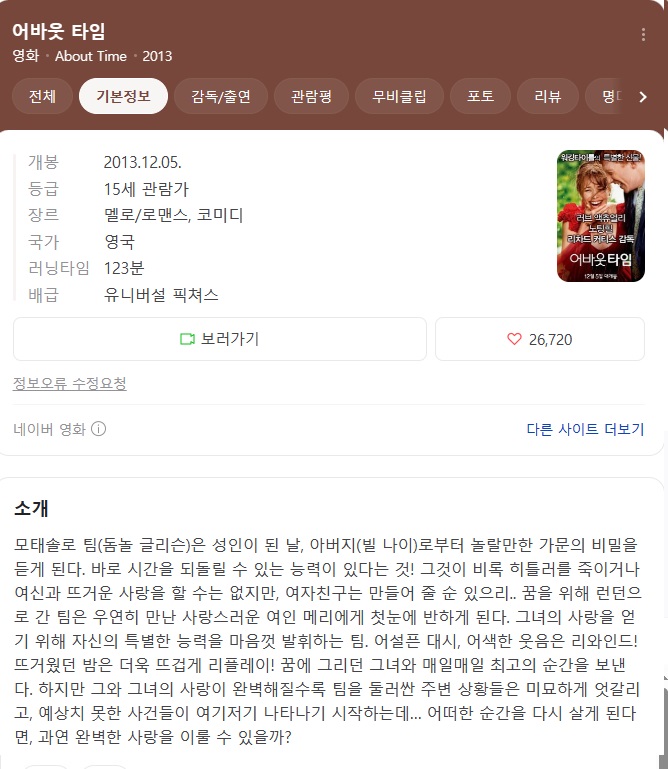
Task: Click the Naver Movie info circle icon
Action: (x=99, y=429)
